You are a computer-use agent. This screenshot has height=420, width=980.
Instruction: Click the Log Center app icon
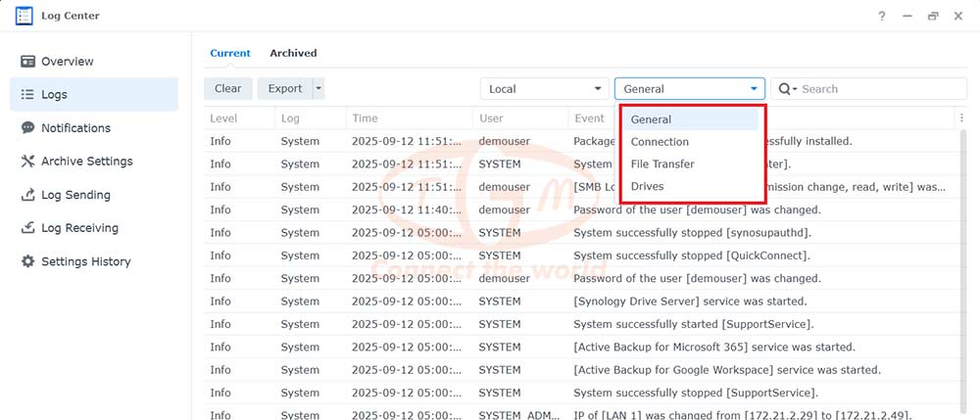24,16
